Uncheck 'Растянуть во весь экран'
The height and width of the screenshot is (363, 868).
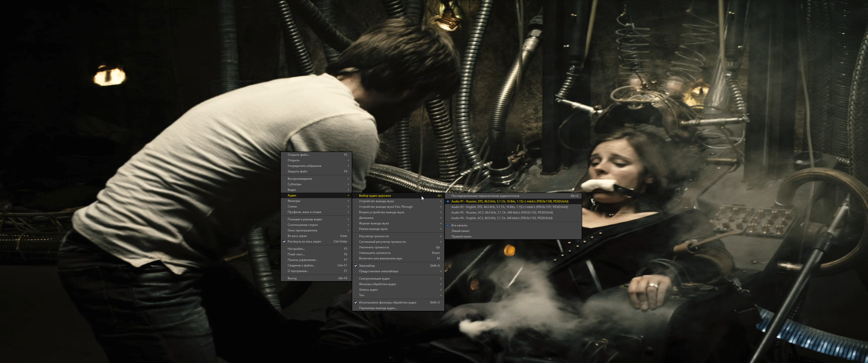point(316,241)
